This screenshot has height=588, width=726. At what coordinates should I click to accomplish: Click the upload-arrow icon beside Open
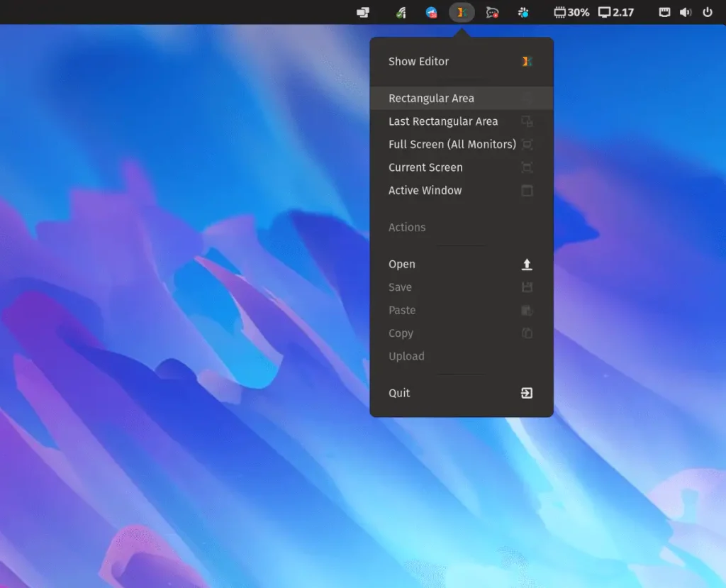coord(527,264)
